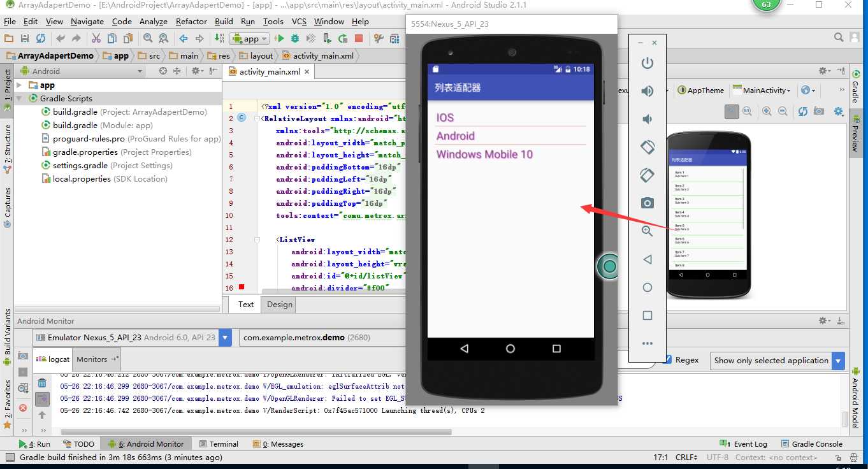The image size is (868, 469).
Task: Click AppTheme button in preview toolbar
Action: 700,90
